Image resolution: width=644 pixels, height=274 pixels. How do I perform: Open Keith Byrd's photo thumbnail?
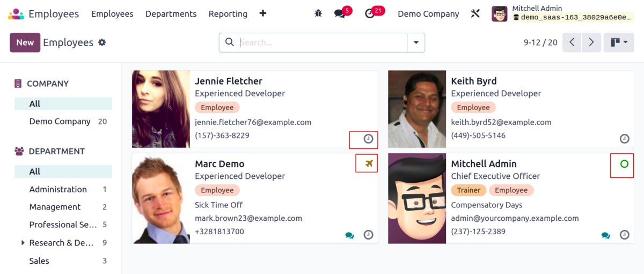click(417, 109)
